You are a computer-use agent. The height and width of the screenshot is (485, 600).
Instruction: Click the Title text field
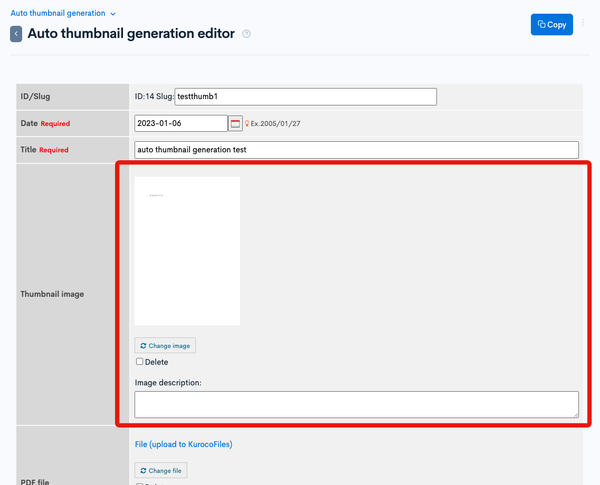[356, 150]
